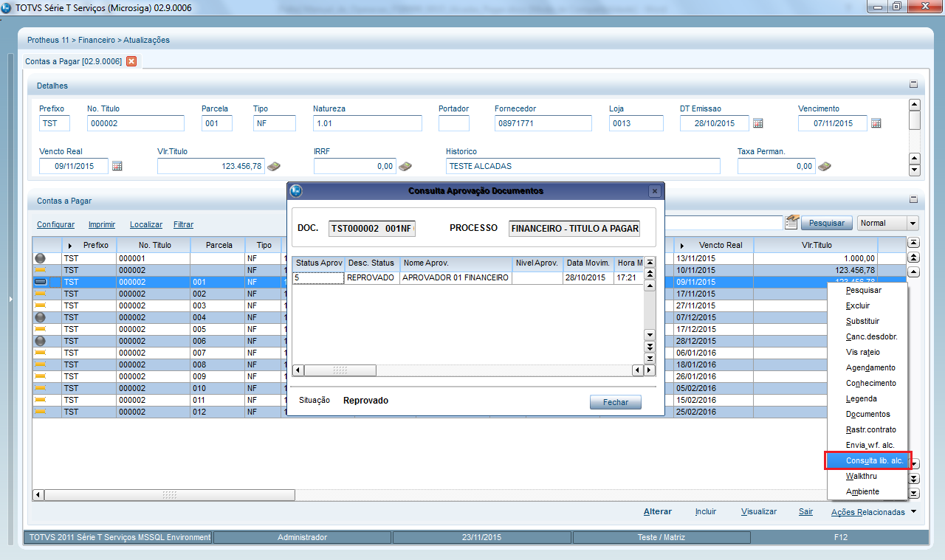The height and width of the screenshot is (560, 945).
Task: Click the coin icon beside Taxa Perman.
Action: (x=824, y=167)
